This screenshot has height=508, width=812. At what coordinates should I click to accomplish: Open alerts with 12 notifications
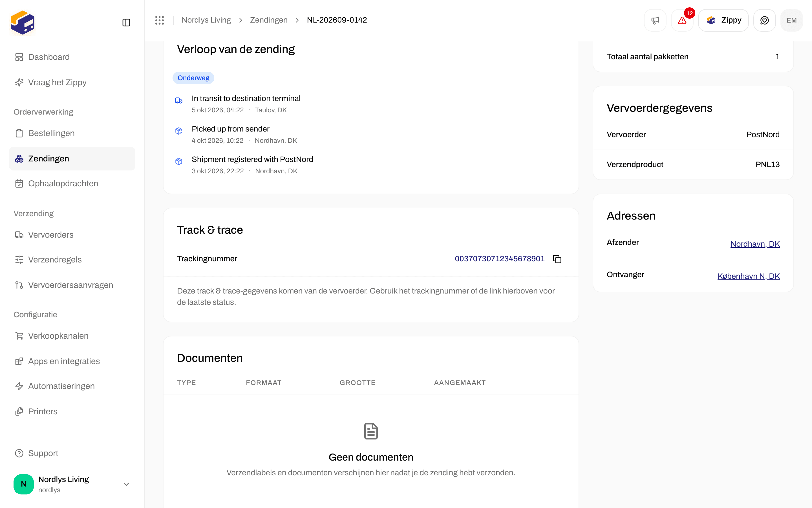[682, 20]
